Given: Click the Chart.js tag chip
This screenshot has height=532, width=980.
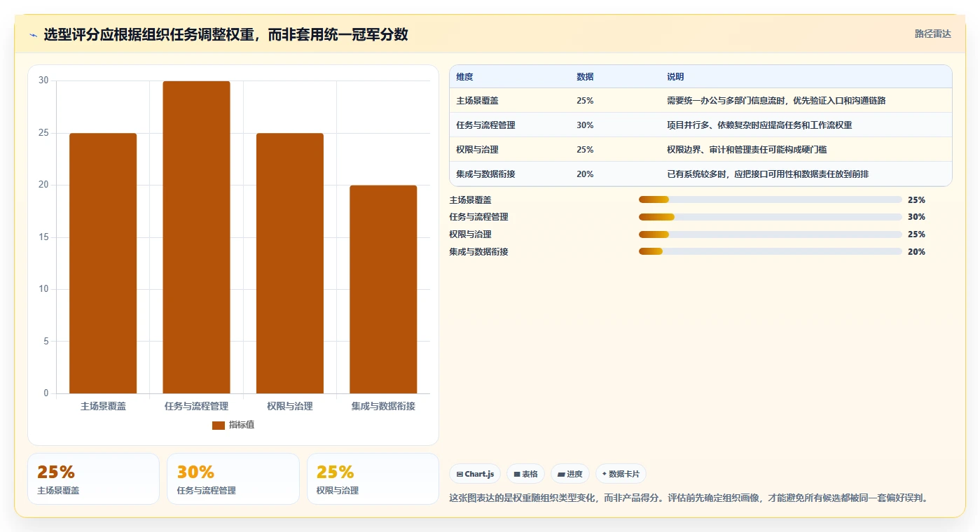Looking at the screenshot, I should point(475,474).
